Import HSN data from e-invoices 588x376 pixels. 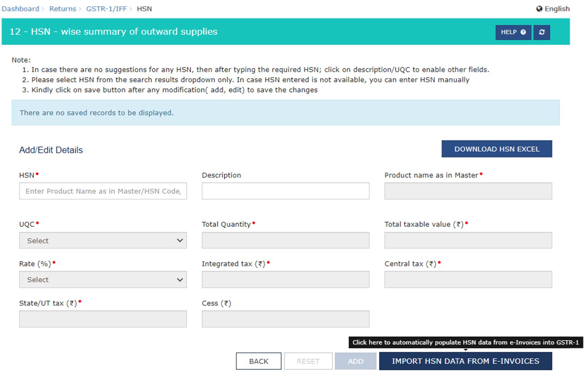[465, 361]
